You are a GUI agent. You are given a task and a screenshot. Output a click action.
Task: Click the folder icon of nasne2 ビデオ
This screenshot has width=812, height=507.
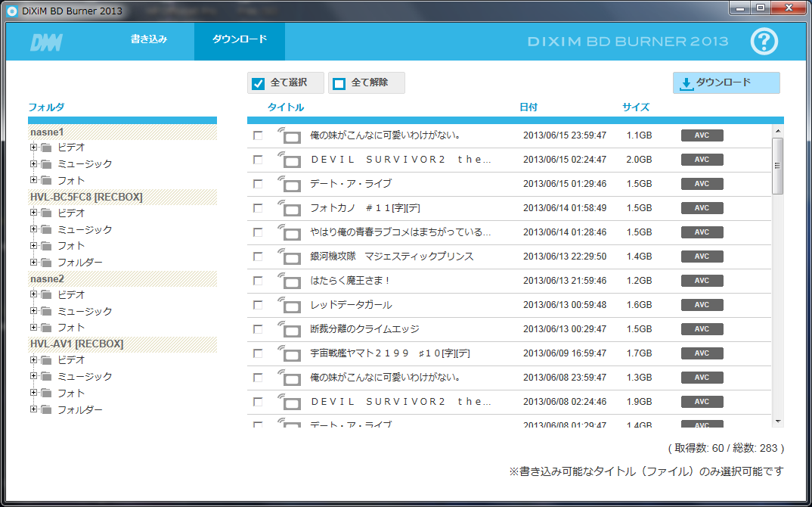[47, 295]
